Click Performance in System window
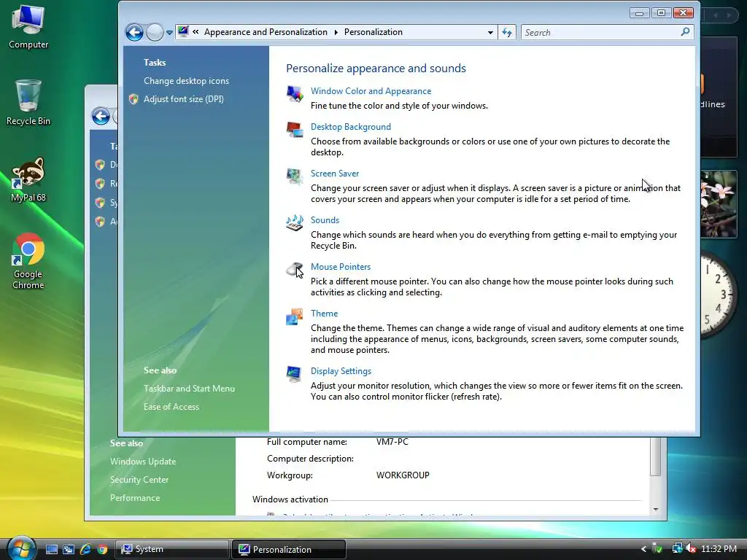 tap(135, 497)
